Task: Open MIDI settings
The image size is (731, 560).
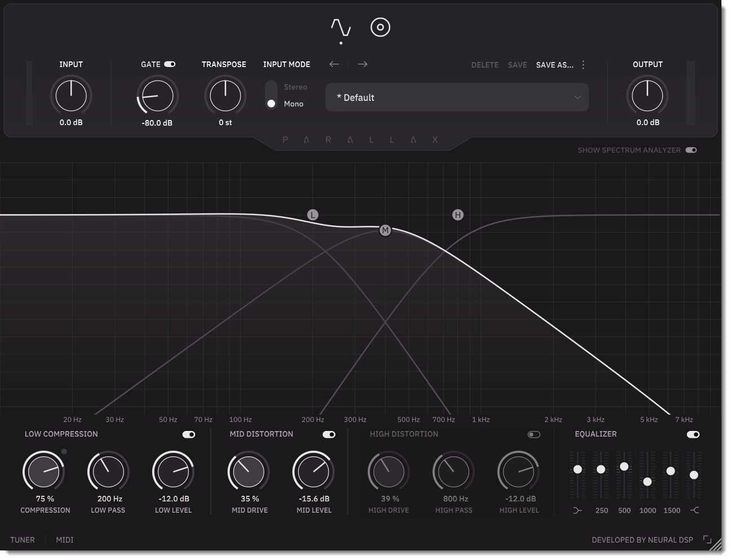Action: [65, 540]
